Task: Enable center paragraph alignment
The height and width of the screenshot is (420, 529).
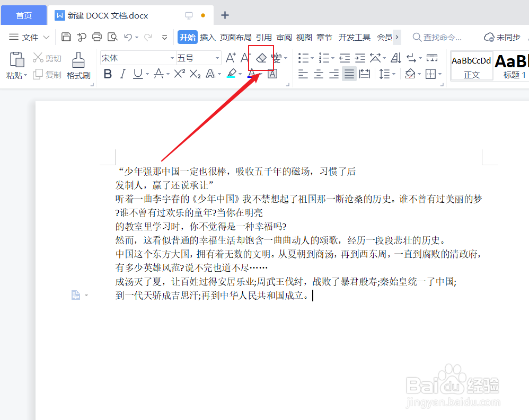Action: [318, 74]
